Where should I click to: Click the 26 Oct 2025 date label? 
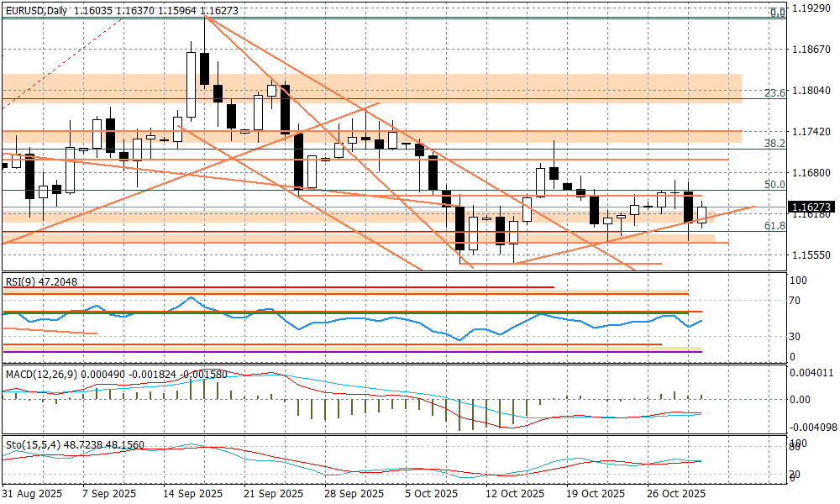point(678,493)
